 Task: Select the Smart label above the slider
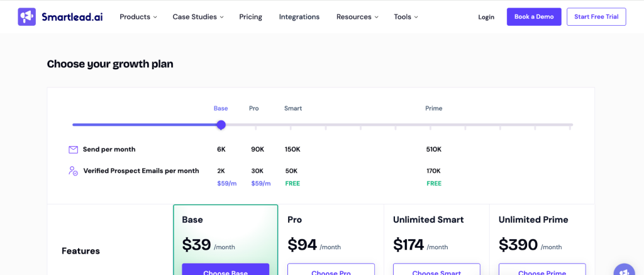293,108
